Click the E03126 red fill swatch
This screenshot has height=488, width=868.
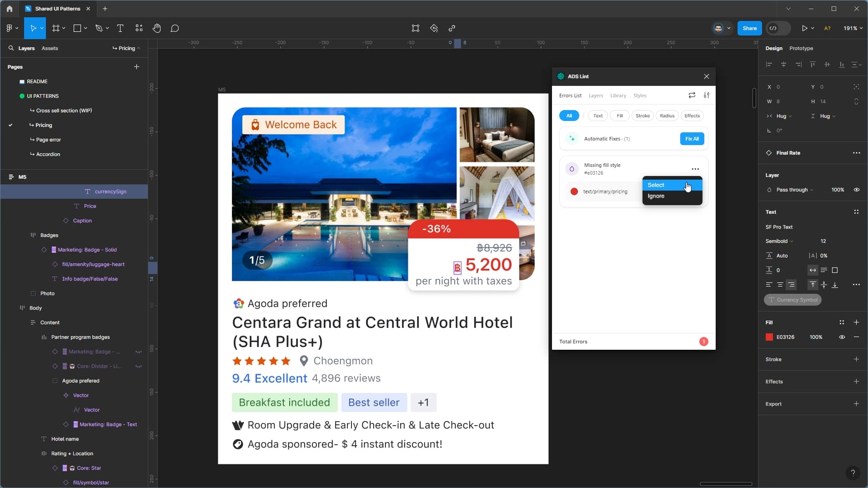769,337
